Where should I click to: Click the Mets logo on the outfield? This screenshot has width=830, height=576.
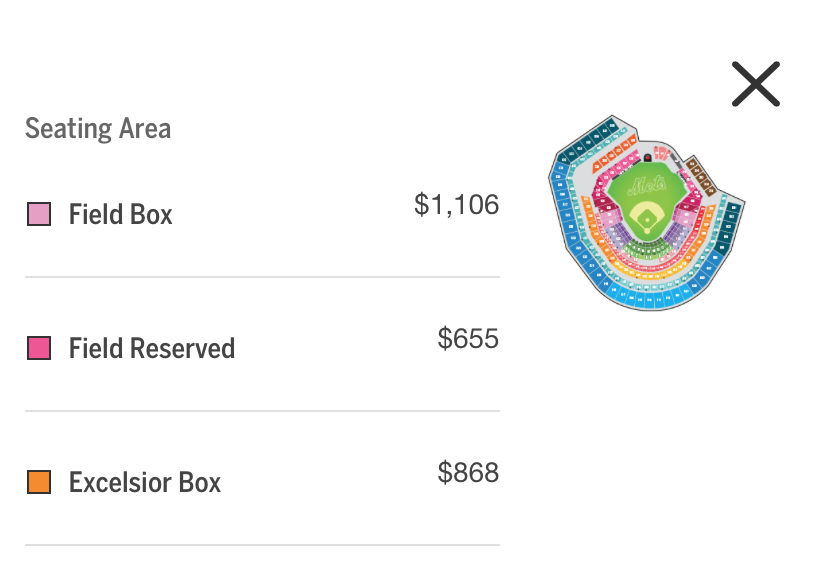point(647,185)
